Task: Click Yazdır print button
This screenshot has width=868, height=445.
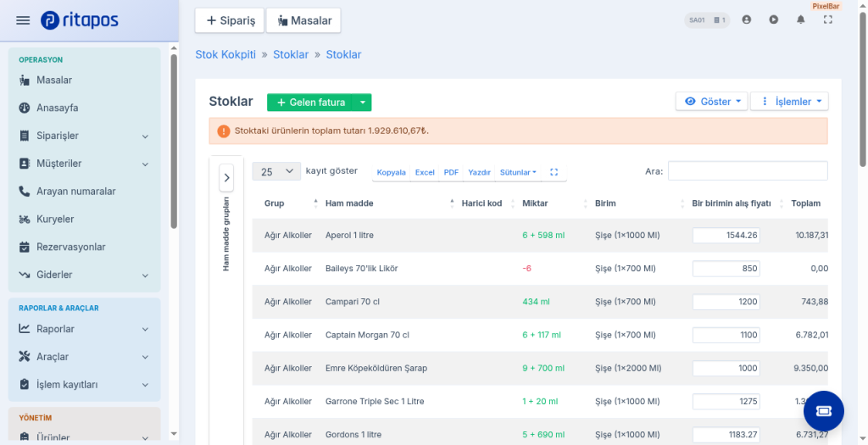Action: click(x=479, y=172)
